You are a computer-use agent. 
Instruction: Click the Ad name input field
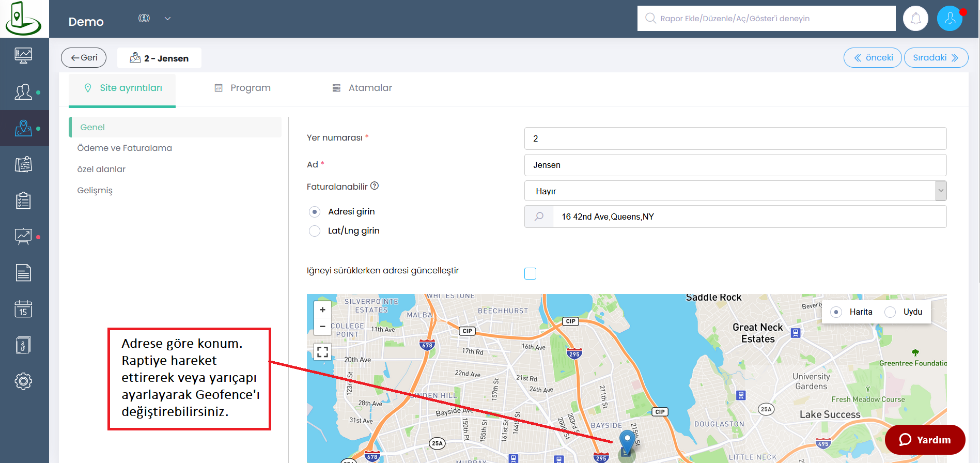point(735,165)
